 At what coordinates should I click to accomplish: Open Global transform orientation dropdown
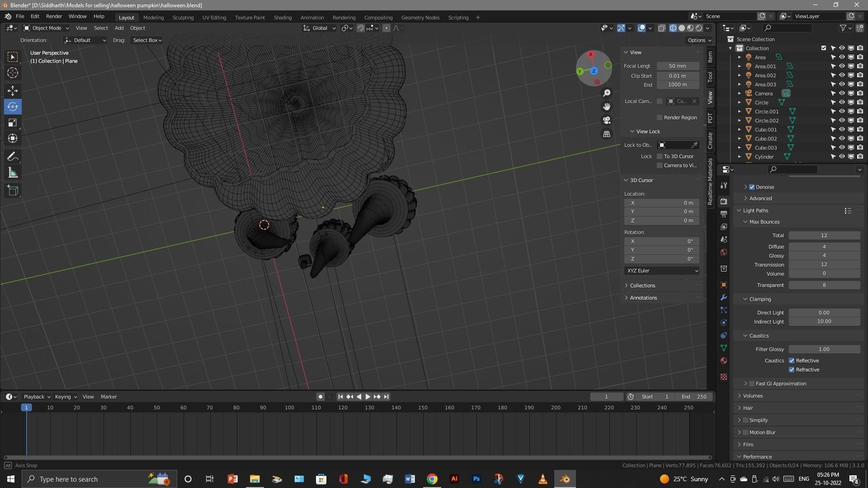click(319, 28)
